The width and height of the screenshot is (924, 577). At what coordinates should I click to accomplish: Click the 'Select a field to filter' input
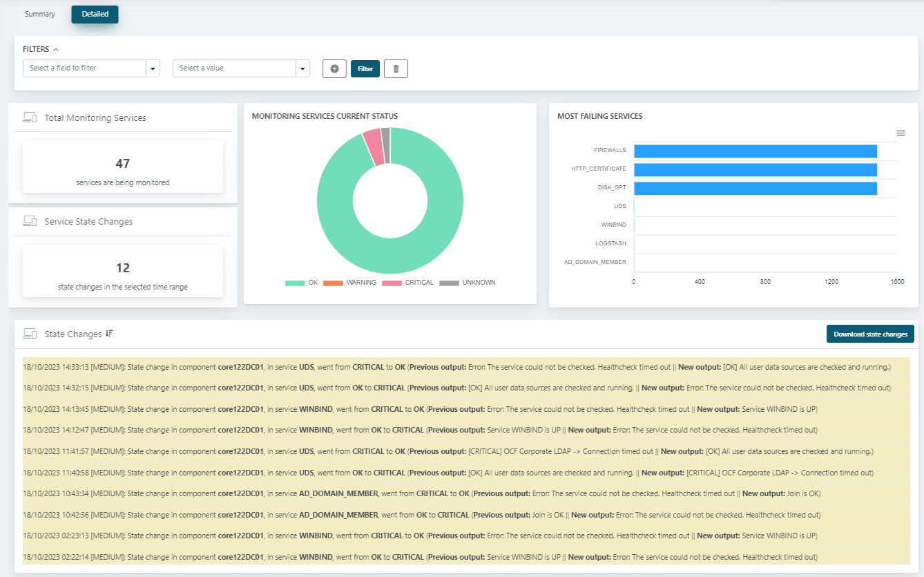(84, 68)
